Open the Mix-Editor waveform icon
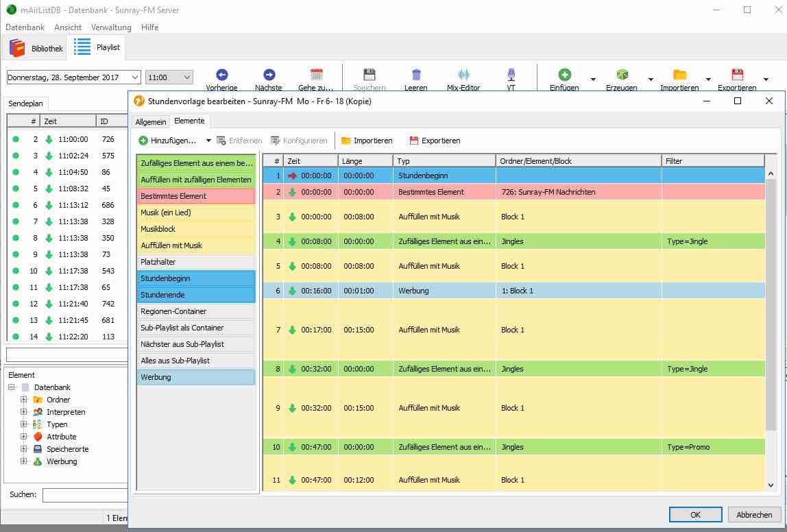 pos(463,75)
